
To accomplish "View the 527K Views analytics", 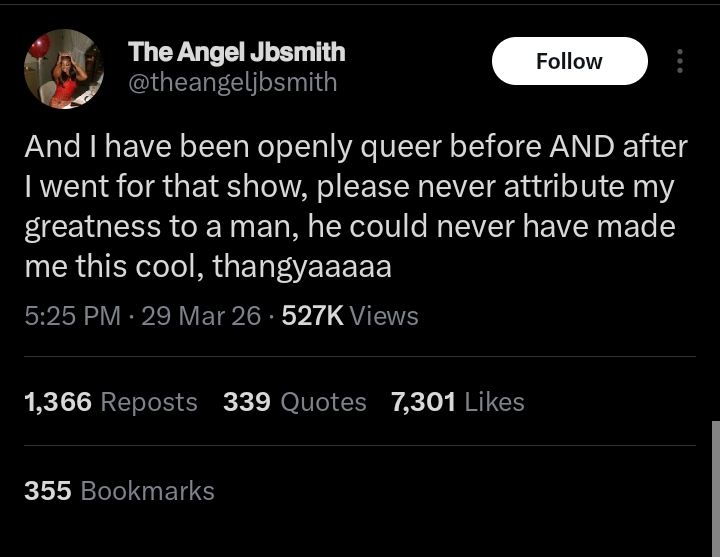I will pyautogui.click(x=350, y=316).
